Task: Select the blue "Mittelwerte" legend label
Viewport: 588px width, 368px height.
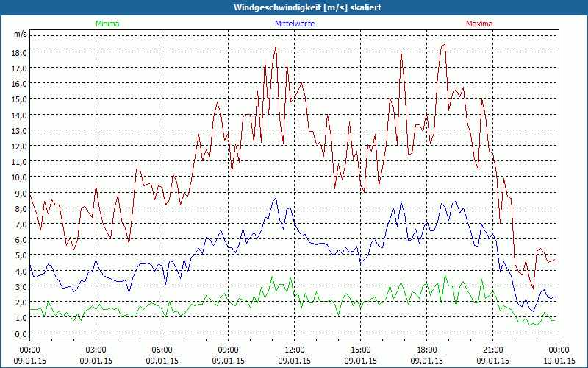Action: tap(295, 24)
